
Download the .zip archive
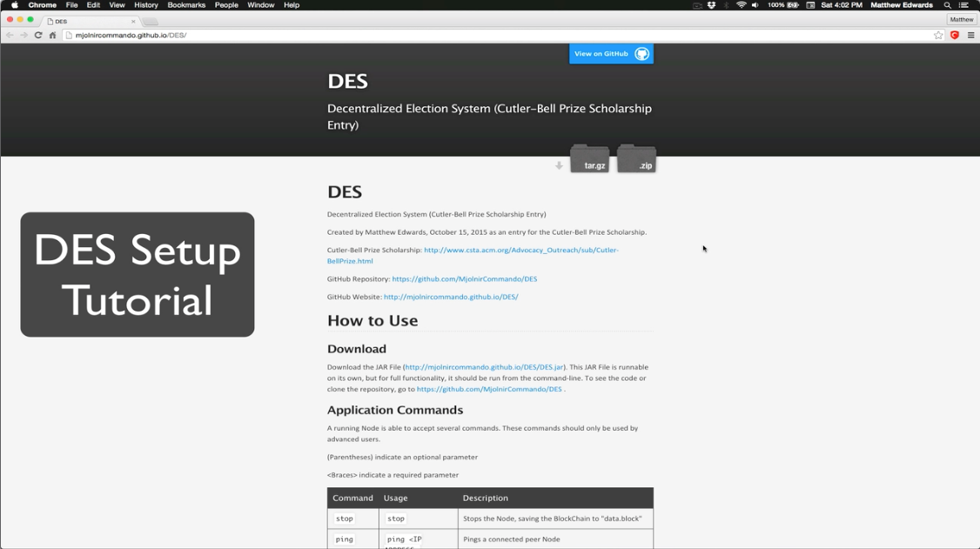pos(636,160)
